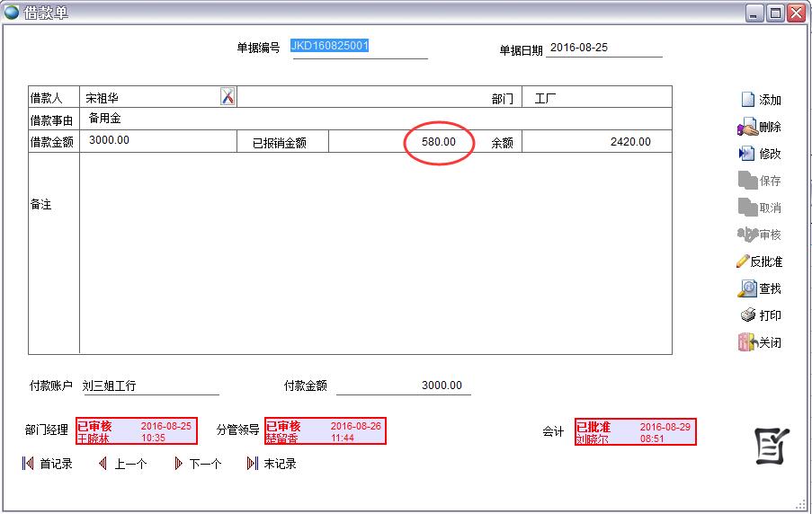The width and height of the screenshot is (812, 514).
Task: Click the 部门经理 approval stamp box
Action: (137, 431)
